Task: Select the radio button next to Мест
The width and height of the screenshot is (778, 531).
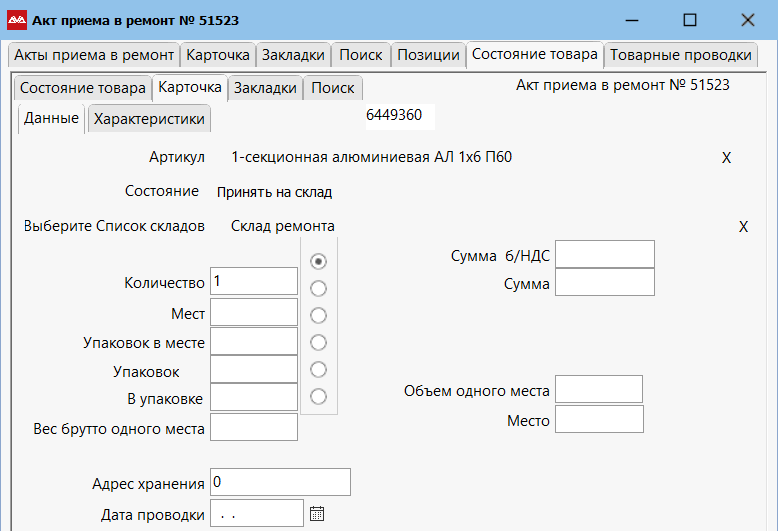Action: coord(319,315)
